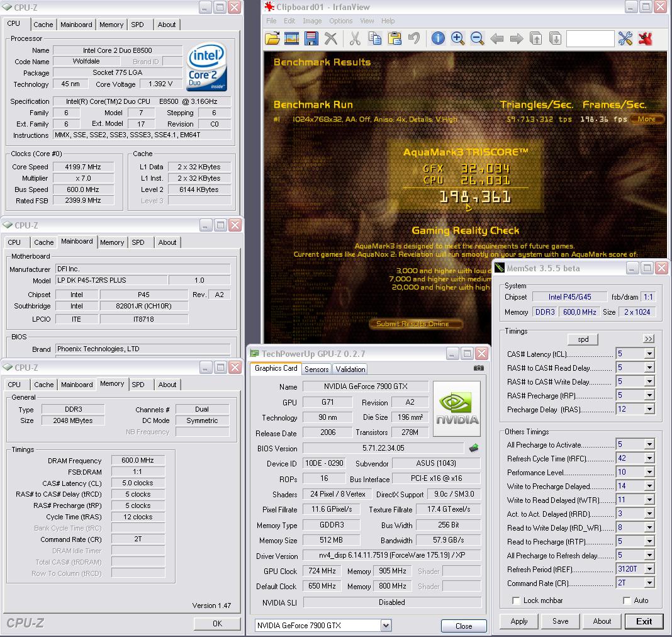Screen dimensions: 672x637
Task: Switch to Sensors tab in GPU-Z
Action: (316, 369)
